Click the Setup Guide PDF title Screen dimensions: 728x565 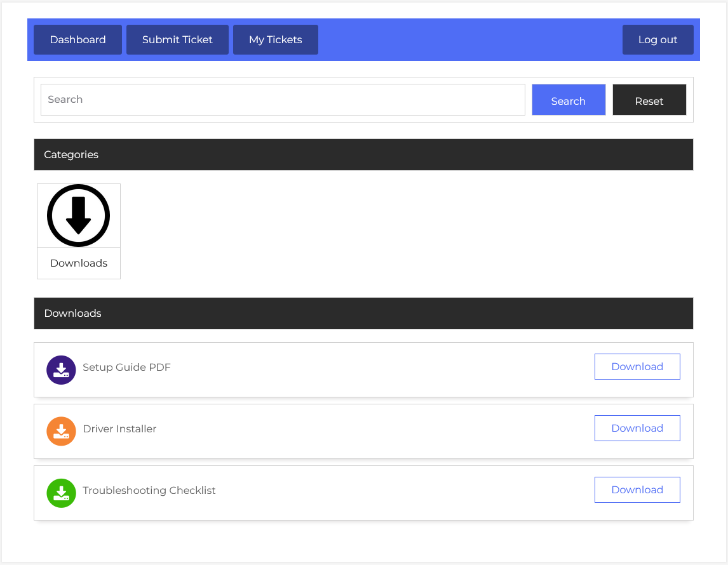tap(126, 368)
